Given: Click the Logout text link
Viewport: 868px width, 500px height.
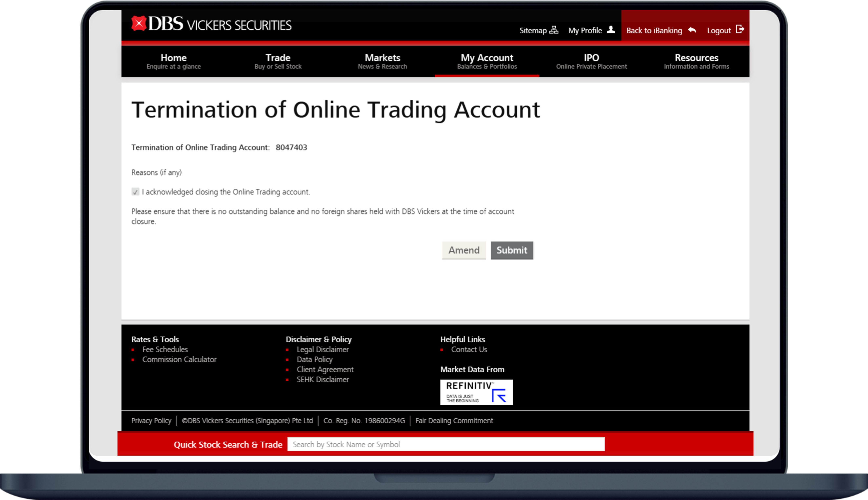Looking at the screenshot, I should click(x=719, y=31).
